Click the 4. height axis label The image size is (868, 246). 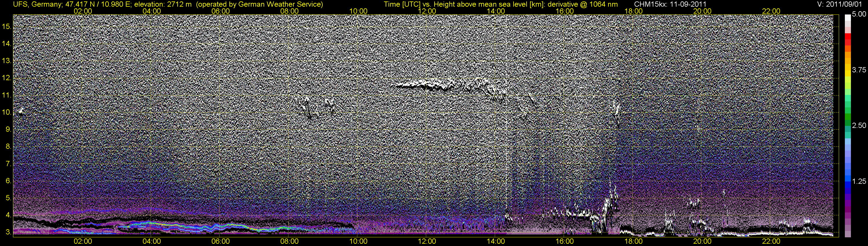8,215
